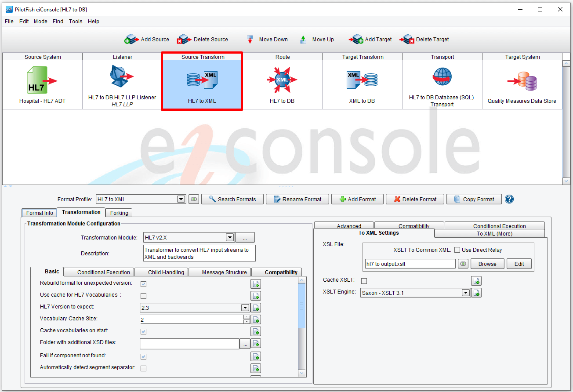Select the Hospital - HL7 ADT source system icon
573x392 pixels.
pyautogui.click(x=42, y=80)
